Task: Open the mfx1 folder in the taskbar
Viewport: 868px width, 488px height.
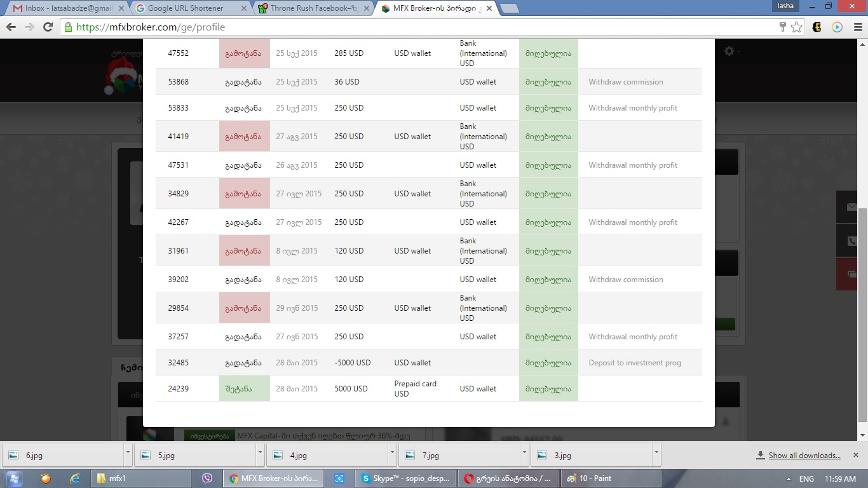Action: 140,478
